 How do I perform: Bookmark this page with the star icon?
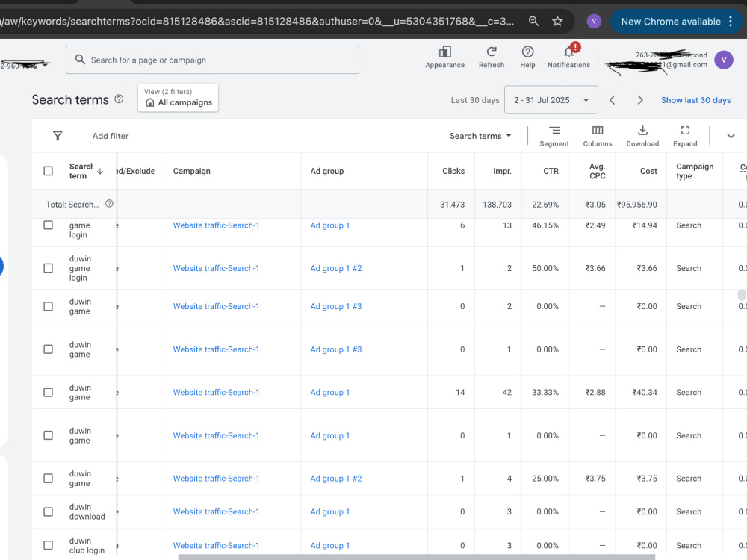[557, 22]
